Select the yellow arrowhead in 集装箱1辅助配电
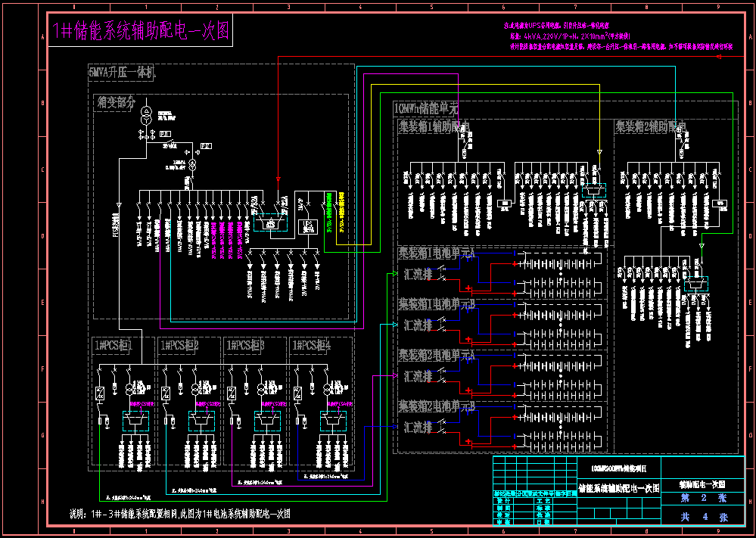Viewport: 756px width, 538px height. [x=599, y=152]
